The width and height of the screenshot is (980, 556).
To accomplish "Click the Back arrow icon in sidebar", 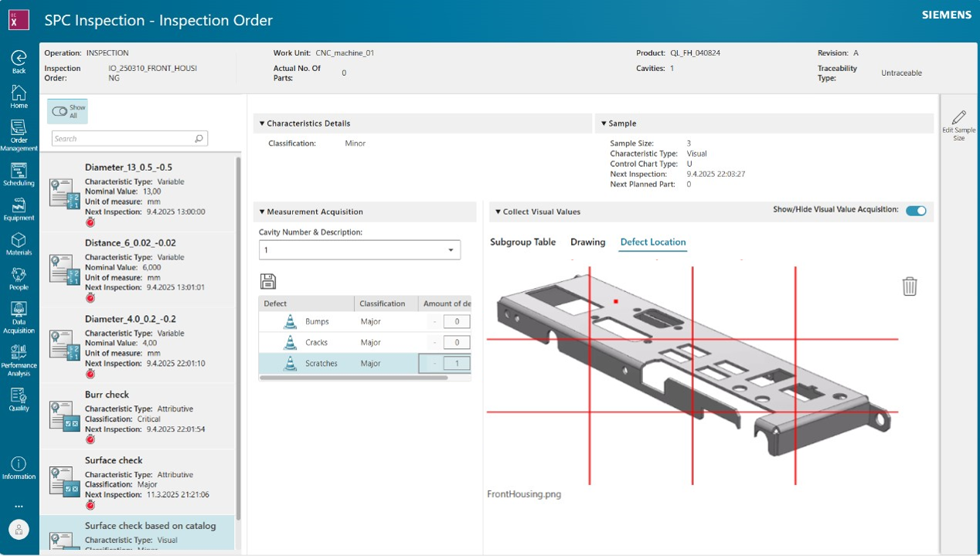I will point(19,58).
